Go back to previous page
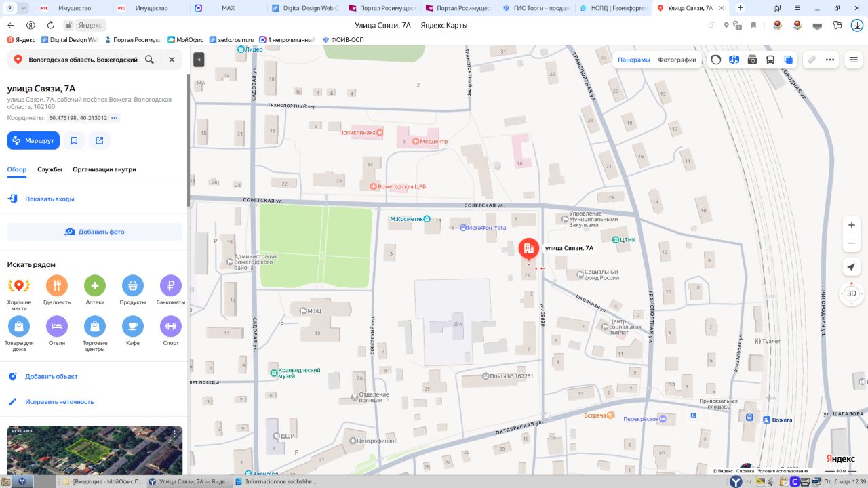This screenshot has width=868, height=488. pos(11,25)
